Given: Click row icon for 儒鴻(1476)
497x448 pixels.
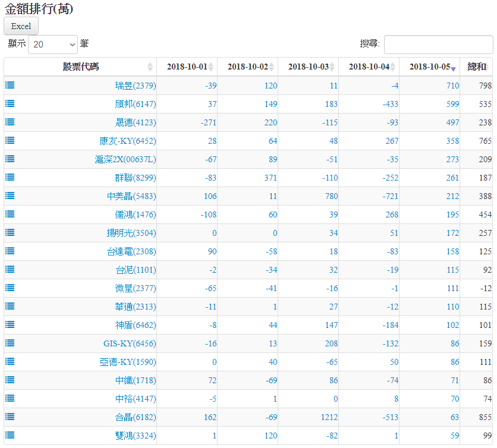Looking at the screenshot, I should (10, 214).
